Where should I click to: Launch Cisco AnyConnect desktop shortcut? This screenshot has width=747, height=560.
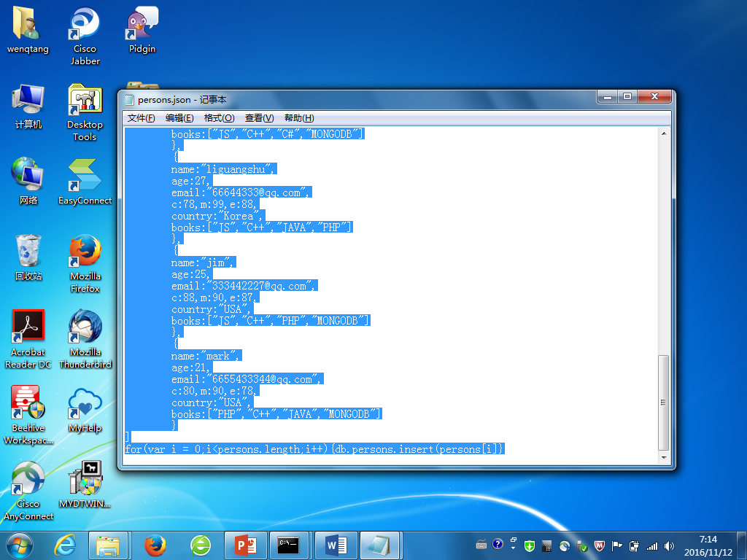coord(28,491)
